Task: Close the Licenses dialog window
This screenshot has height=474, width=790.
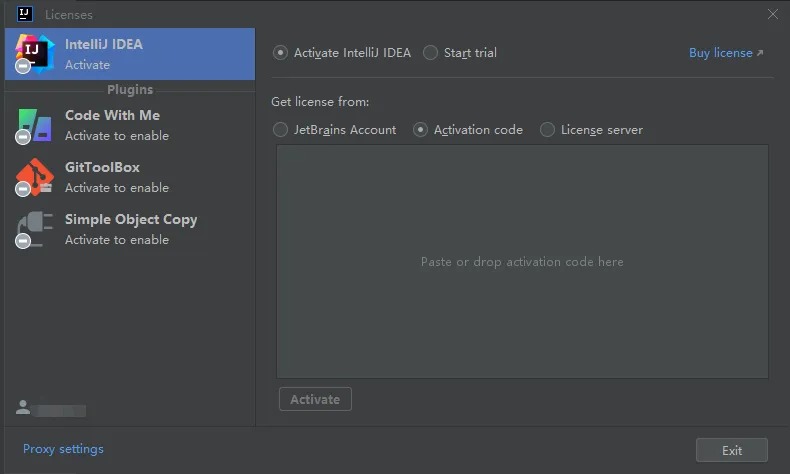Action: 772,14
